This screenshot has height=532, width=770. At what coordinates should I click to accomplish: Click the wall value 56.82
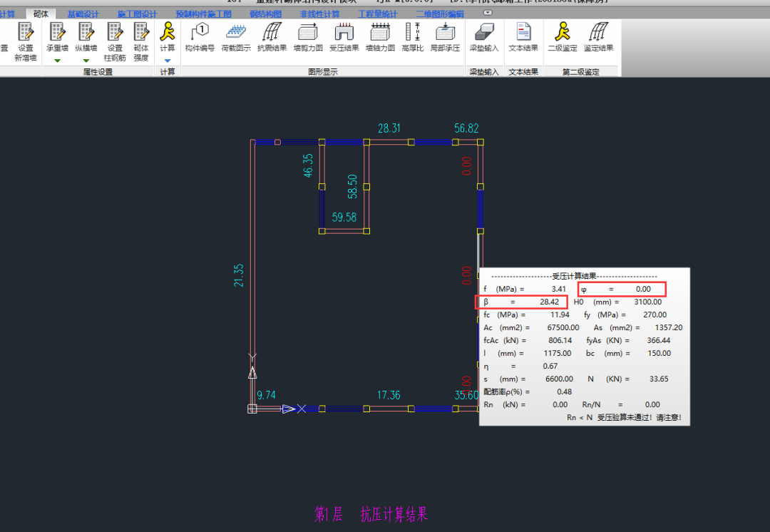(466, 128)
